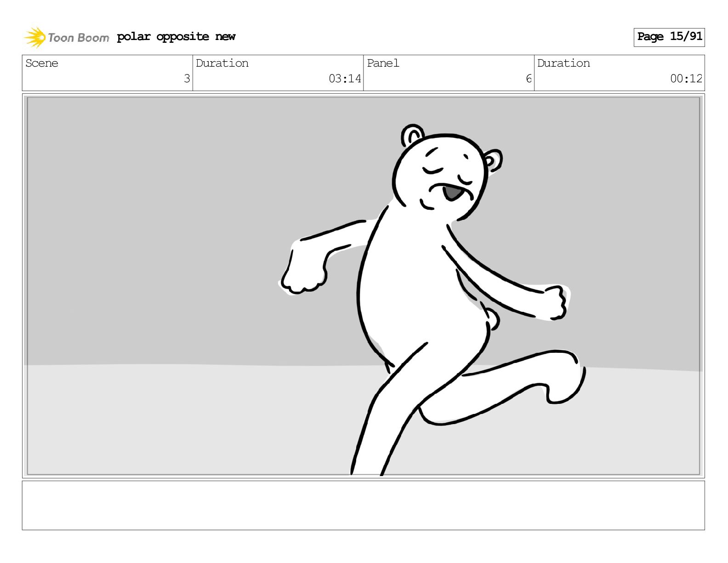This screenshot has height=563, width=728.
Task: Click the 'Duration' label beside Scene
Action: (222, 63)
